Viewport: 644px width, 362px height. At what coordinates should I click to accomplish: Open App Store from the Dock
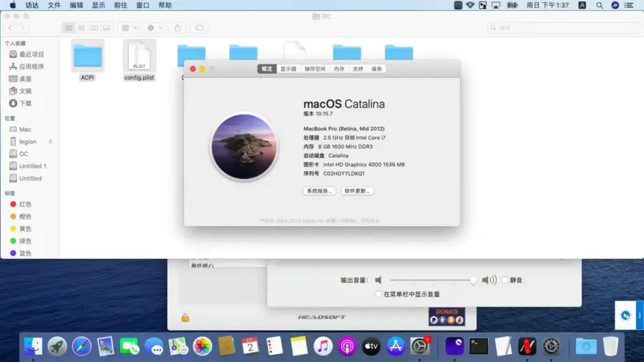[x=396, y=346]
